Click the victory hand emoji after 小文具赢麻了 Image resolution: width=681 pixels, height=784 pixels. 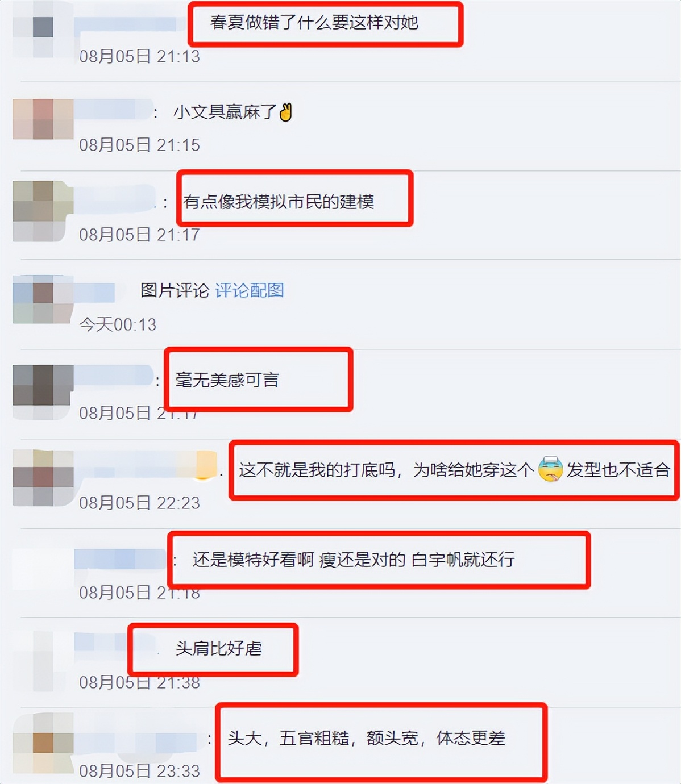285,112
